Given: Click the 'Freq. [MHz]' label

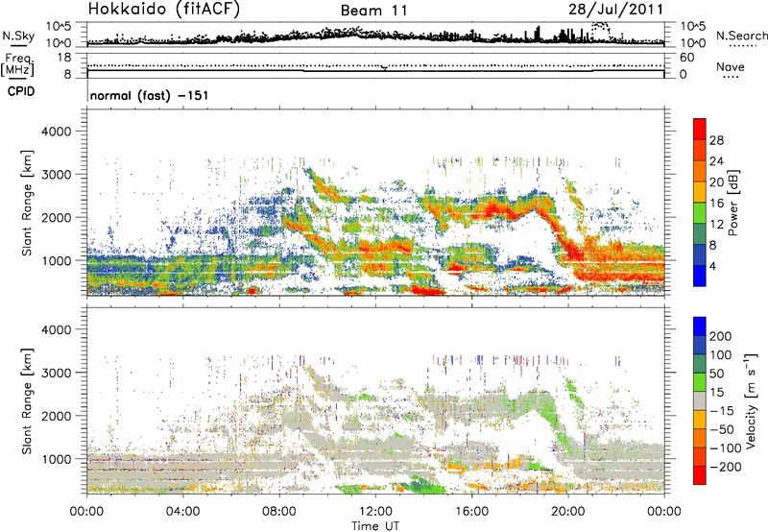Looking at the screenshot, I should click(x=17, y=64).
